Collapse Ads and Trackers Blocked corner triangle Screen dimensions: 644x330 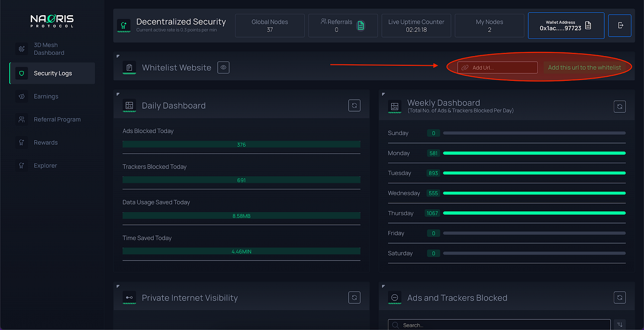coord(383,286)
